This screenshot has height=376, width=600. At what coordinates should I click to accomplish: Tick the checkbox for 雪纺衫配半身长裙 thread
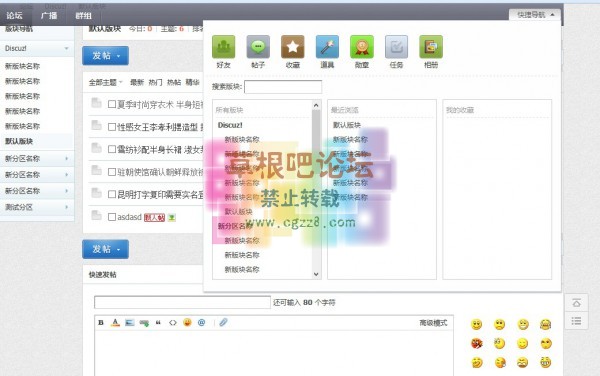pyautogui.click(x=112, y=149)
